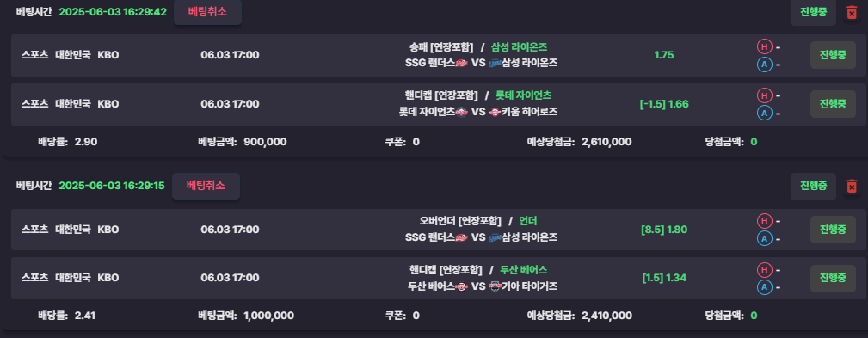Click the 키움 히어로즈 team logo
Image resolution: width=868 pixels, height=338 pixels.
(x=495, y=112)
